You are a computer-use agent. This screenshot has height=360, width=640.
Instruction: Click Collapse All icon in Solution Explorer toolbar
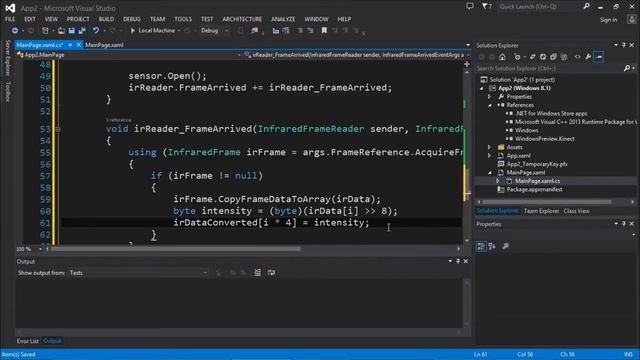tap(553, 57)
